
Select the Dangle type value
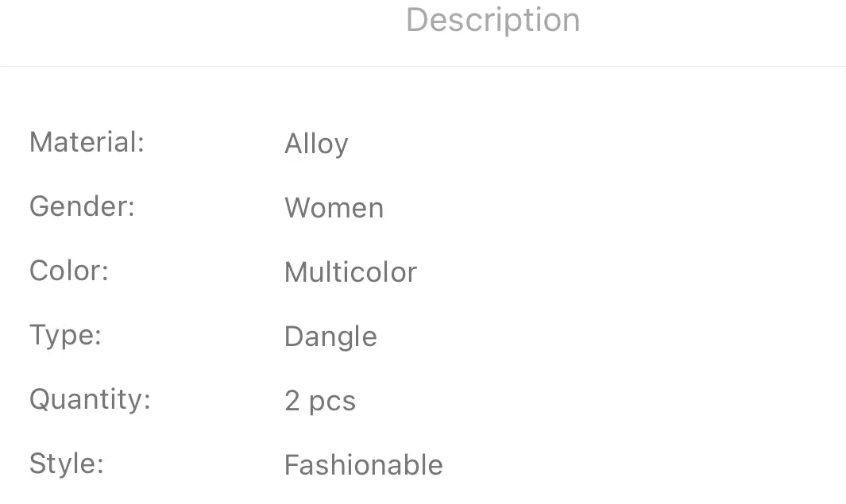click(330, 337)
